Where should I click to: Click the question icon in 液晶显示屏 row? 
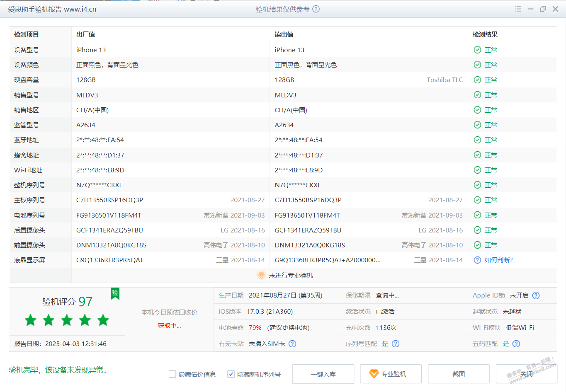click(477, 260)
